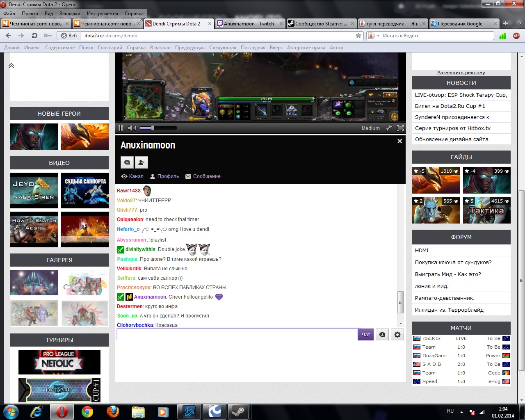Click the ignore user button on Anuxinamoon card
525x420 pixels.
(142, 162)
